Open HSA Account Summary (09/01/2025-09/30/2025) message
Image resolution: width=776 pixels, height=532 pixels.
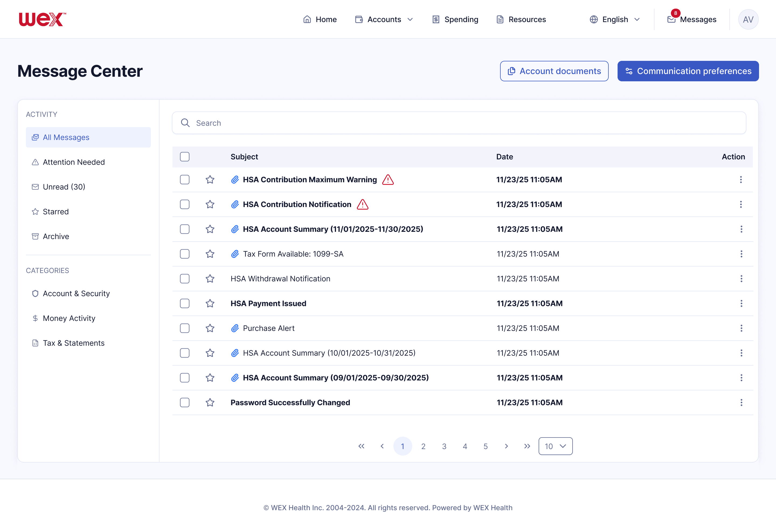pos(336,378)
